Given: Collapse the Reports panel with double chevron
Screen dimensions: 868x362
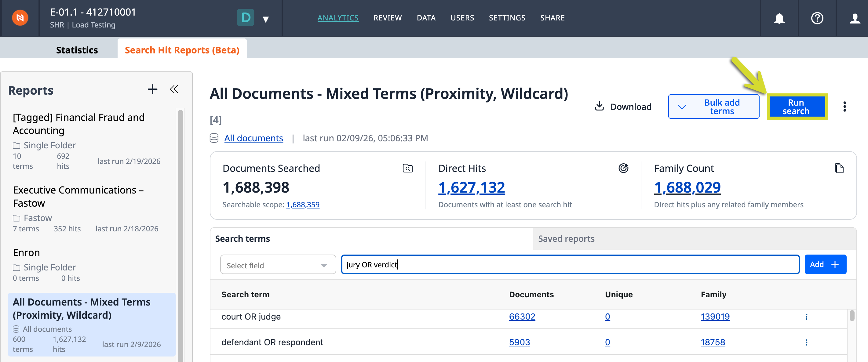Looking at the screenshot, I should [174, 89].
